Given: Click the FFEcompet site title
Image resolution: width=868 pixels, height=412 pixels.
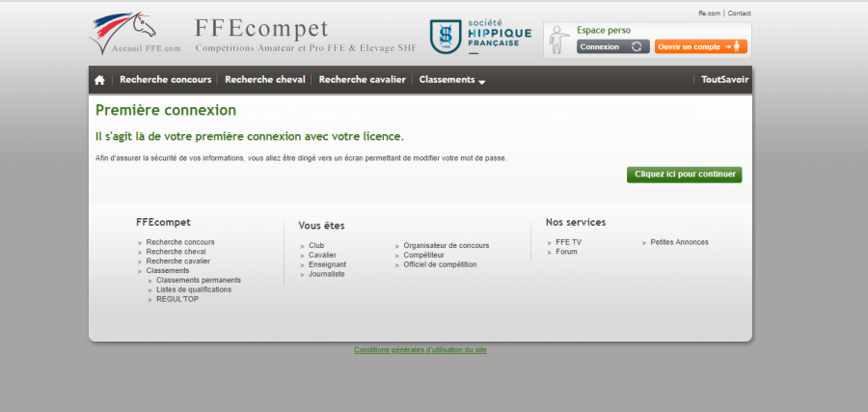Looking at the screenshot, I should [261, 29].
